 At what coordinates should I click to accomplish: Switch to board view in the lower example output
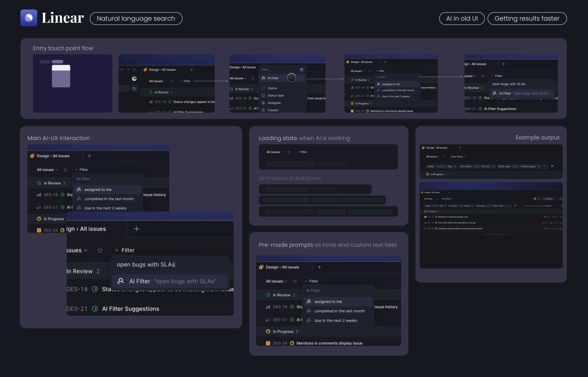click(x=539, y=199)
